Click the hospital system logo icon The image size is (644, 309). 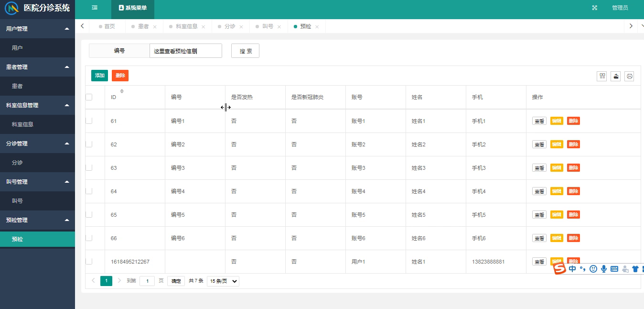tap(11, 8)
